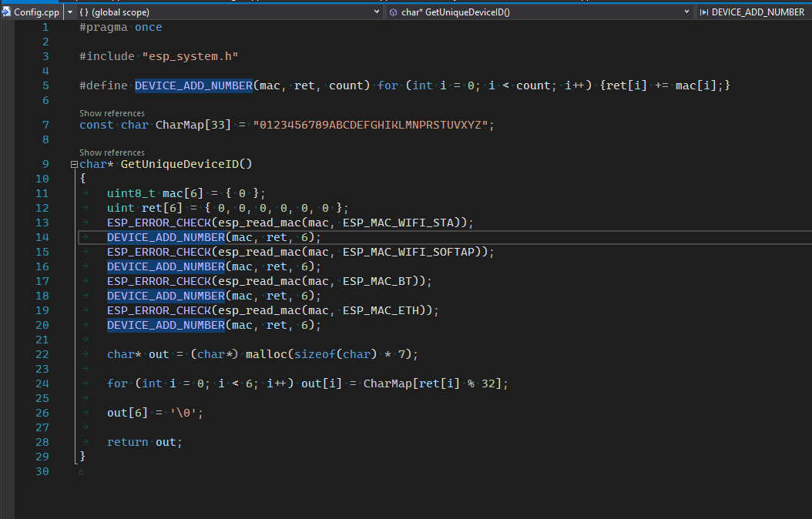
Task: Click line number 22 in the margin
Action: [42, 354]
